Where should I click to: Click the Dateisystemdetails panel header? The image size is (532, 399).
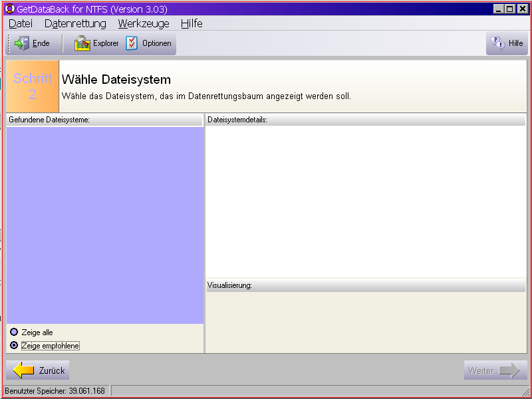[x=365, y=120]
